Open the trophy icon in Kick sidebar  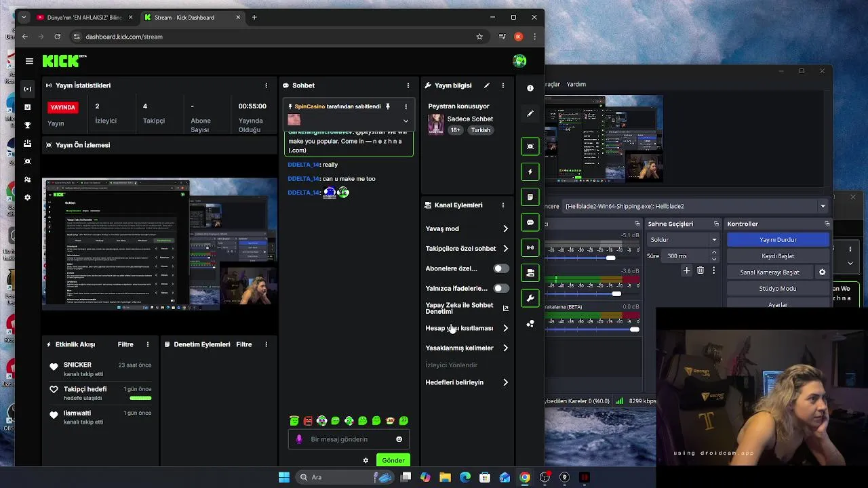28,125
